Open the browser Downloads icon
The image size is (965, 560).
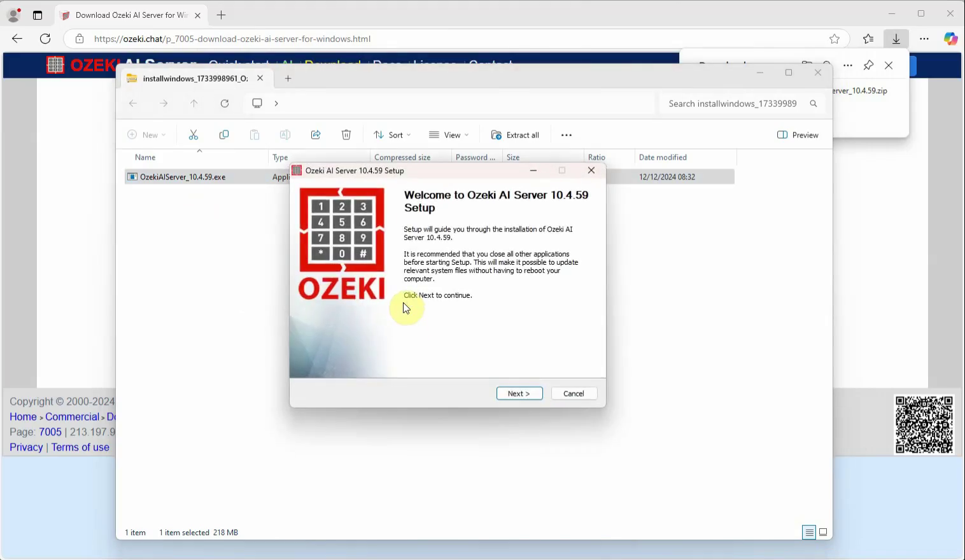click(896, 39)
